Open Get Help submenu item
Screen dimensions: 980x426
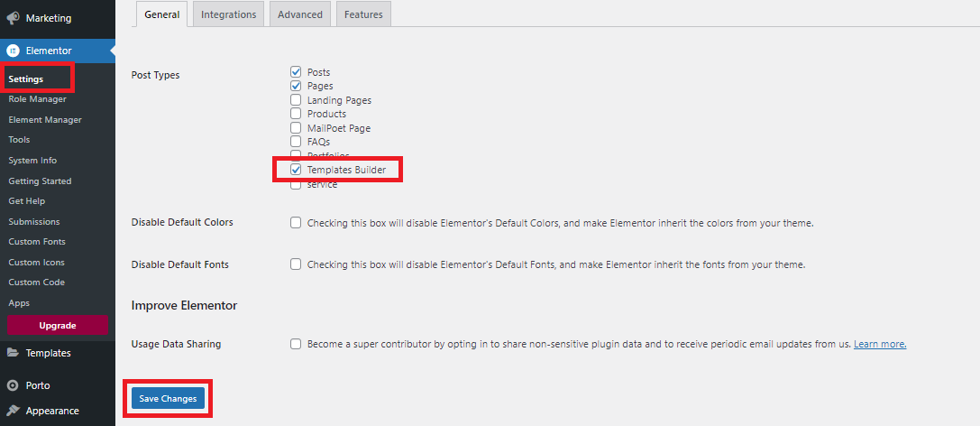point(27,200)
